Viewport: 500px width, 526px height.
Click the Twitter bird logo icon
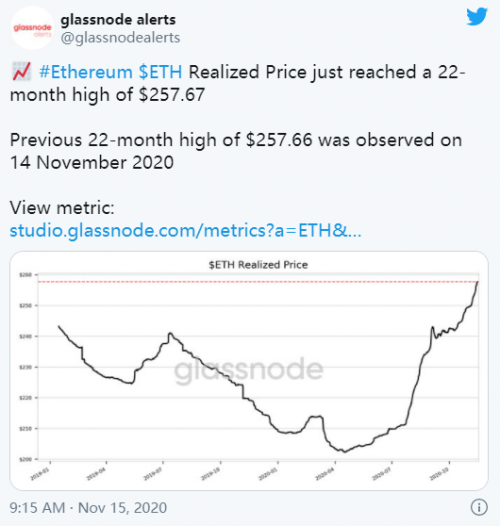[477, 16]
